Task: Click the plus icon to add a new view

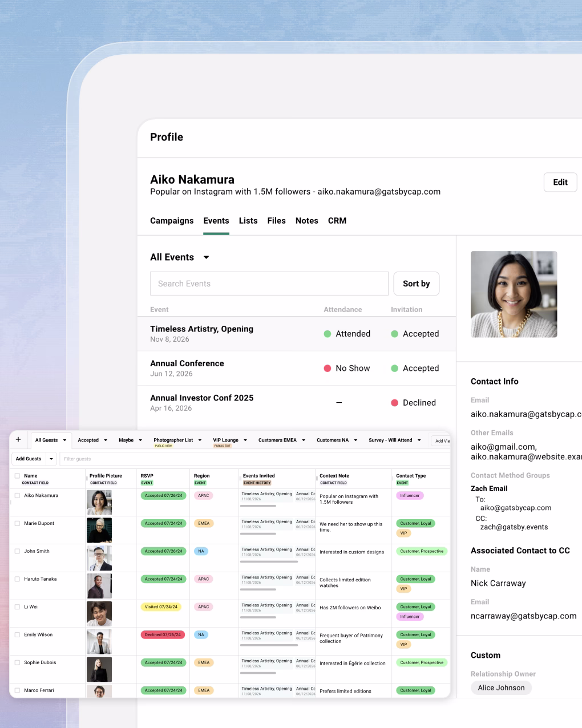Action: click(18, 440)
